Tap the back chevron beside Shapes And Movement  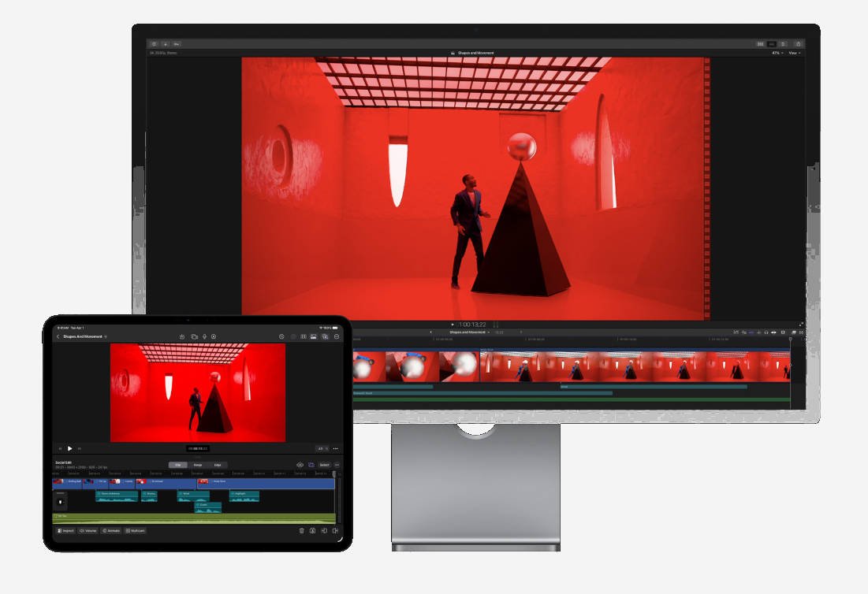click(58, 336)
